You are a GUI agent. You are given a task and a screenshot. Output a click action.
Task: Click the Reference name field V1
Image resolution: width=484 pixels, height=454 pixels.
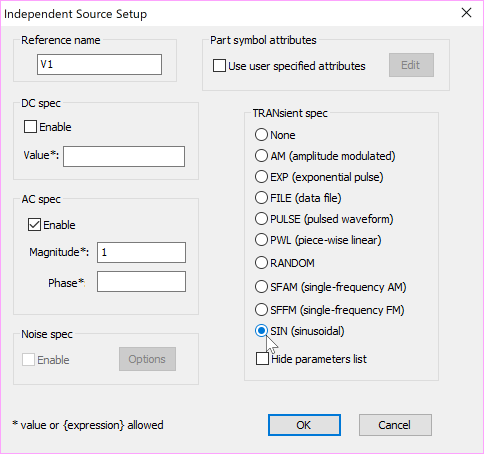tap(99, 65)
